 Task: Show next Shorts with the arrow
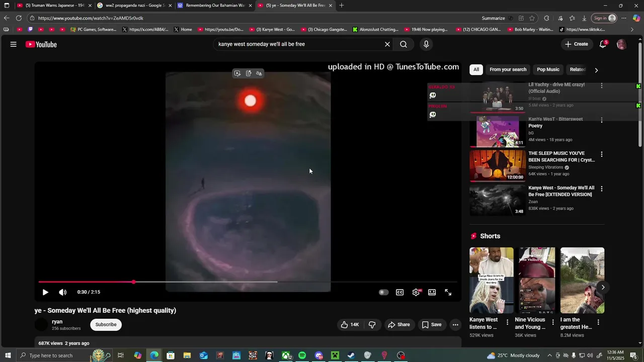pyautogui.click(x=603, y=288)
